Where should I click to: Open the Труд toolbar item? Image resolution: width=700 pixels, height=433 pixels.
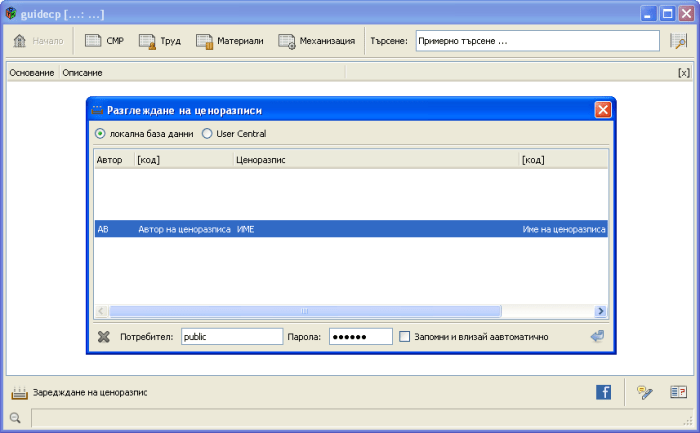point(160,41)
